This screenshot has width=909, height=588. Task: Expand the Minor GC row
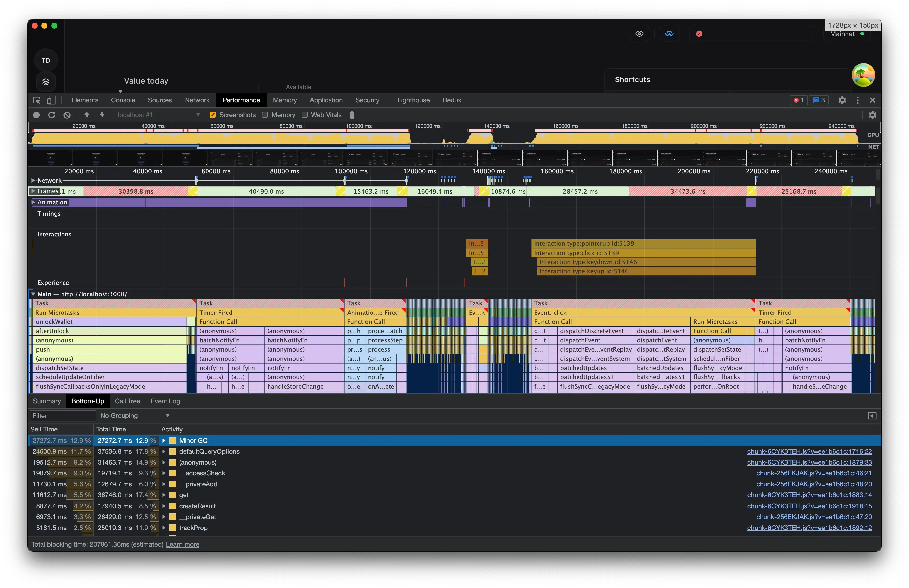coord(164,441)
